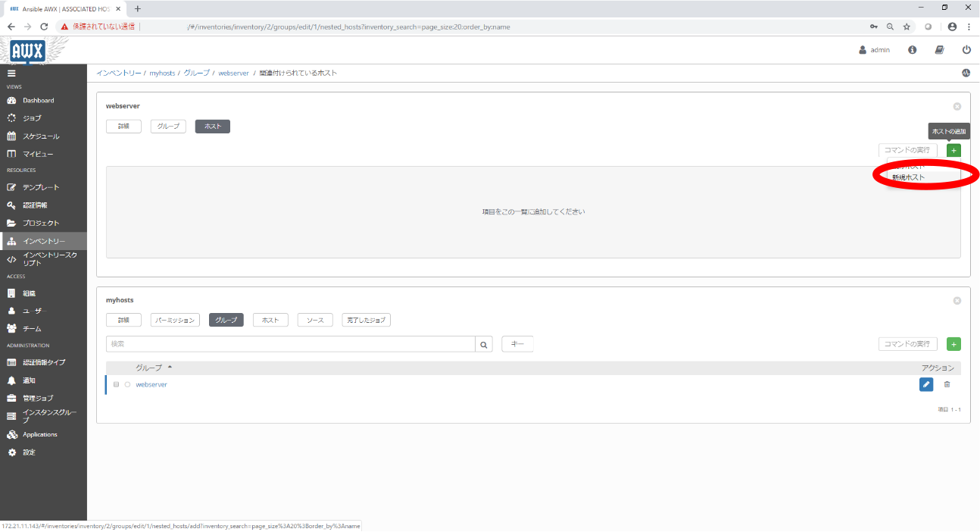The image size is (980, 532).
Task: Click the green add host plus button
Action: point(953,150)
